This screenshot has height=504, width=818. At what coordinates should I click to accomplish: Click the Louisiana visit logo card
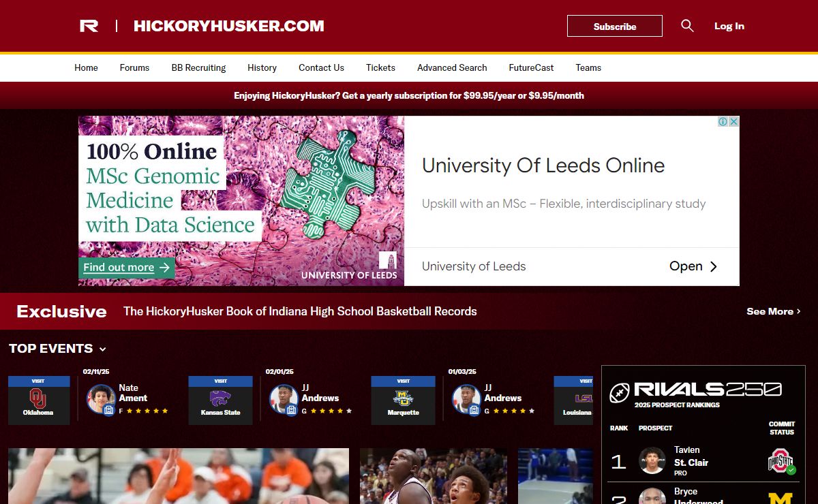coord(574,400)
